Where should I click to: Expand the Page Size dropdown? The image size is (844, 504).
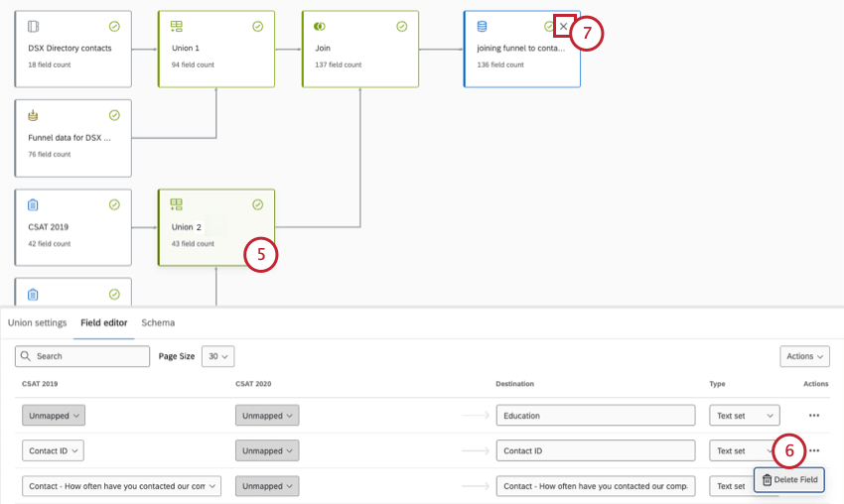(x=217, y=356)
